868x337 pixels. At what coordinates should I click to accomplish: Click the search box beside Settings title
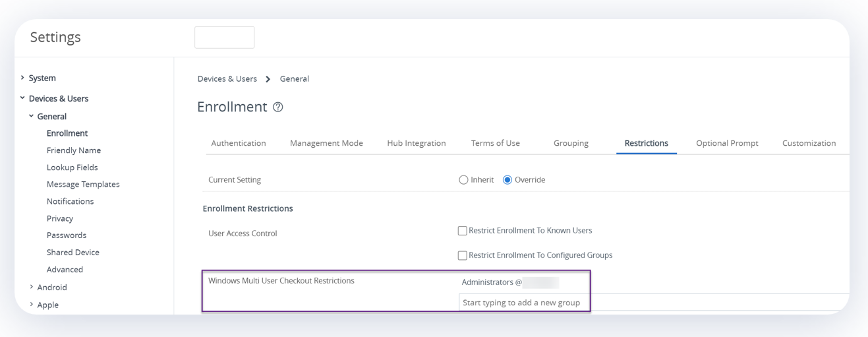(x=224, y=38)
